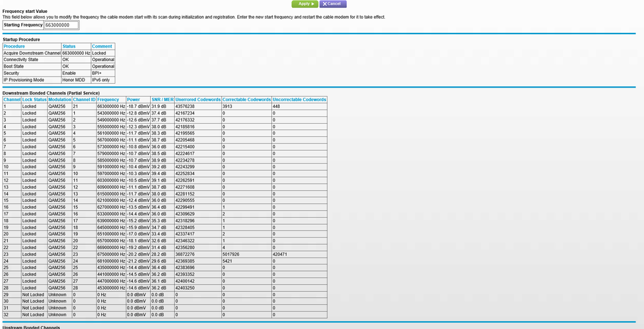644x329 pixels.
Task: Click the Comment column header
Action: (x=102, y=46)
